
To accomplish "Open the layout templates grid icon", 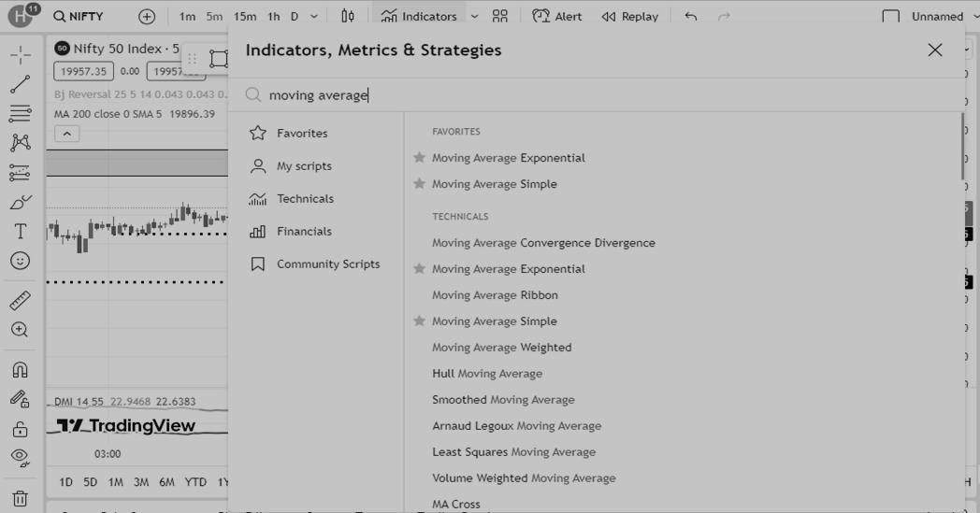I will 500,16.
